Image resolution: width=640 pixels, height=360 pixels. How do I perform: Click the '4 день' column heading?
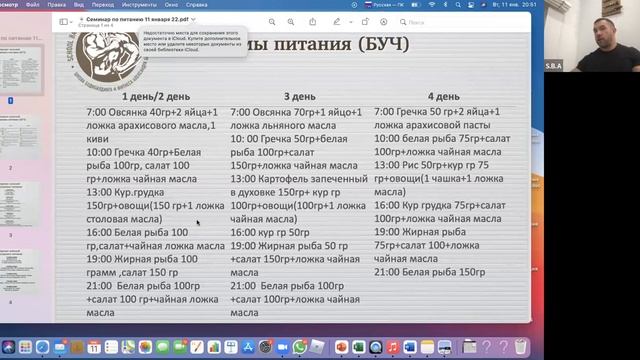[444, 97]
